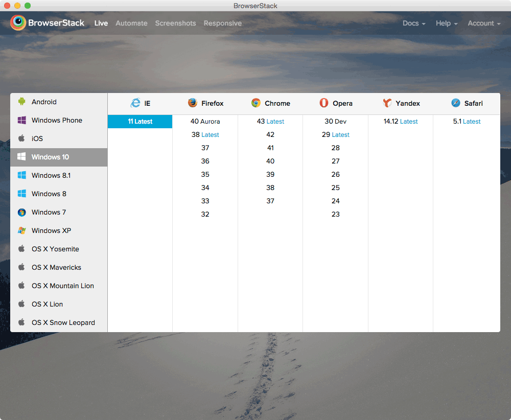511x420 pixels.
Task: Select OS X Yosemite platform
Action: [59, 249]
